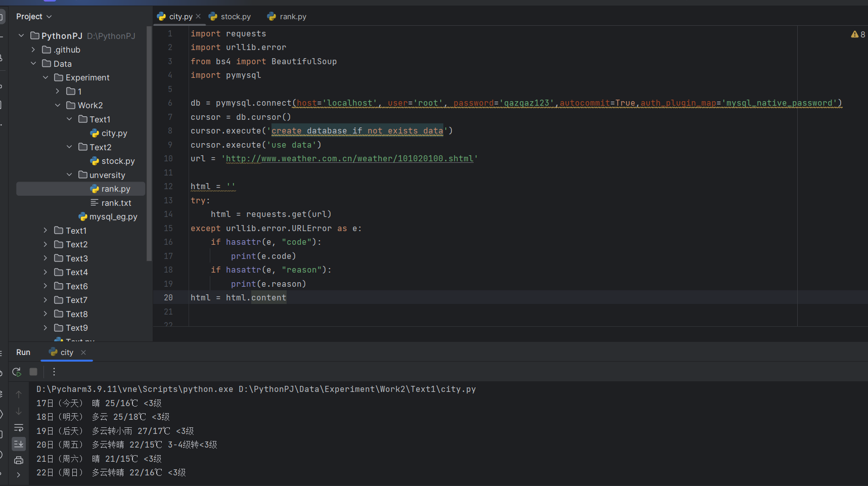The image size is (868, 486).
Task: Toggle scroll to end in Run console
Action: (19, 444)
